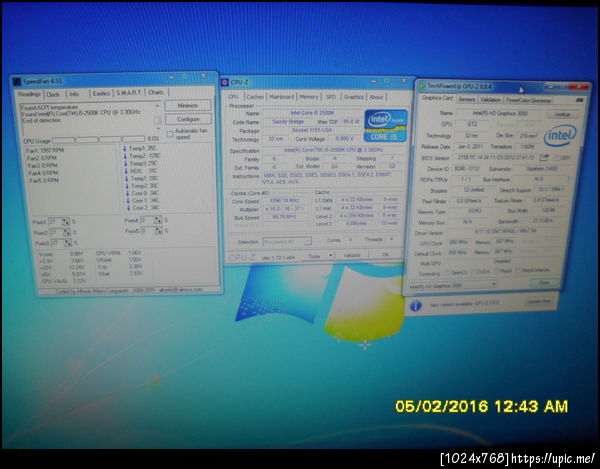Open the S.M.A.R.T. tab in SpeedFan
This screenshot has height=469, width=600.
[x=129, y=93]
